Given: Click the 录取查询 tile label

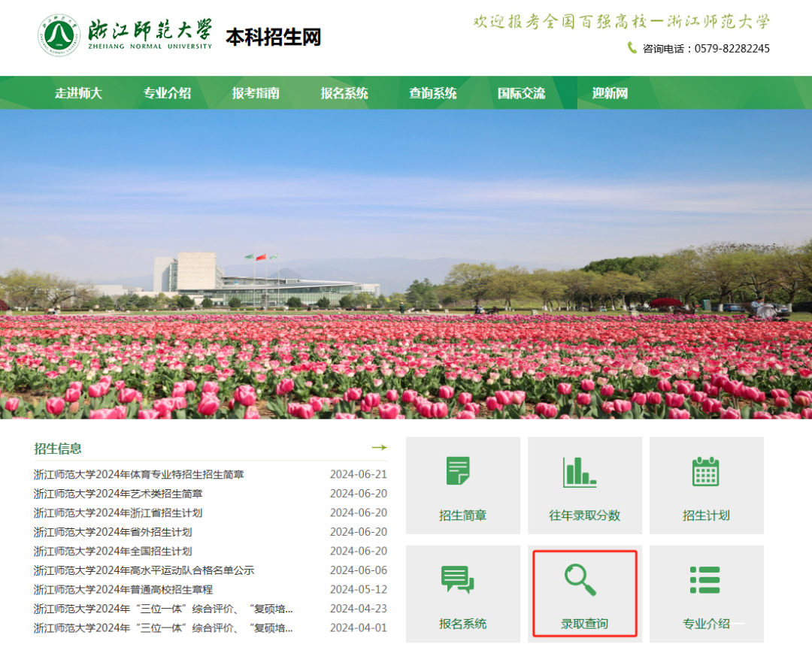Looking at the screenshot, I should click(585, 624).
